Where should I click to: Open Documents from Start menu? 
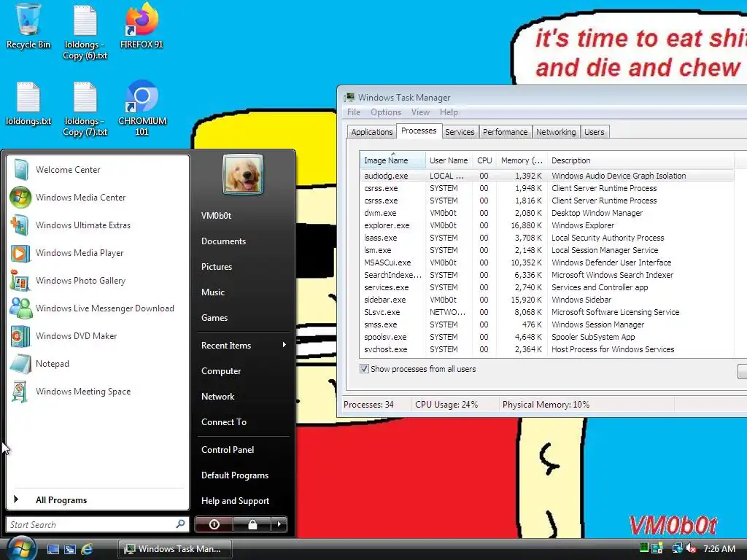(x=243, y=241)
